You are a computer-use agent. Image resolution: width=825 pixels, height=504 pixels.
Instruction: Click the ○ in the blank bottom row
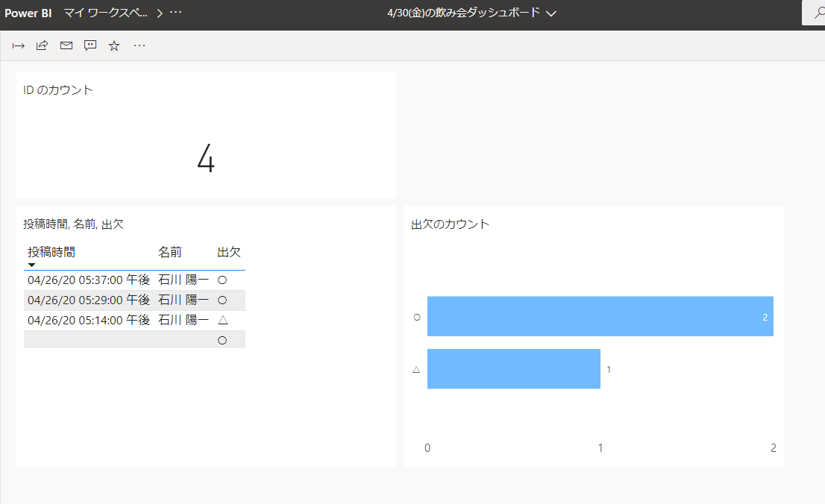click(222, 341)
